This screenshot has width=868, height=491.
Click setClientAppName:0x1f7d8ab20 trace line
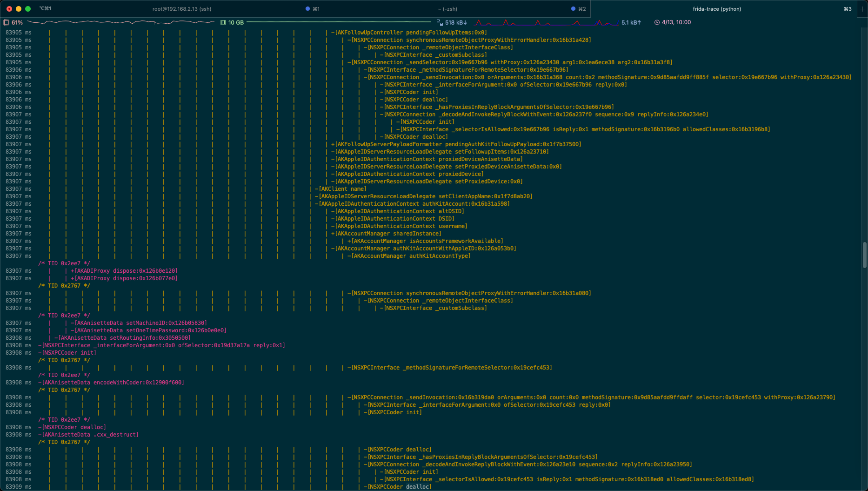point(424,196)
